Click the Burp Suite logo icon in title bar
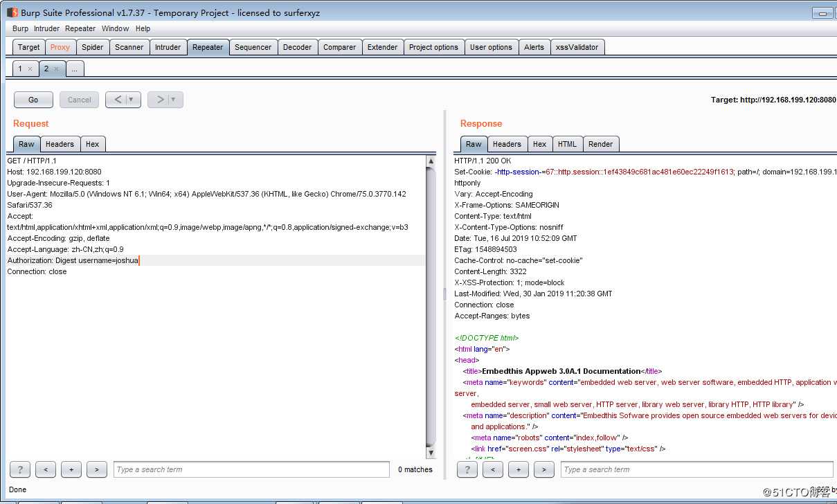837x504 pixels. (12, 12)
